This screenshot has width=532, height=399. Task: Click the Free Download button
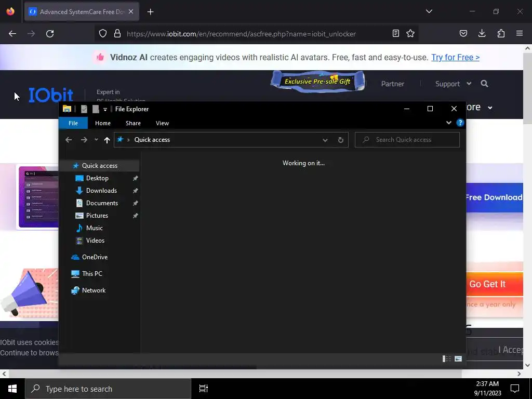click(x=495, y=197)
